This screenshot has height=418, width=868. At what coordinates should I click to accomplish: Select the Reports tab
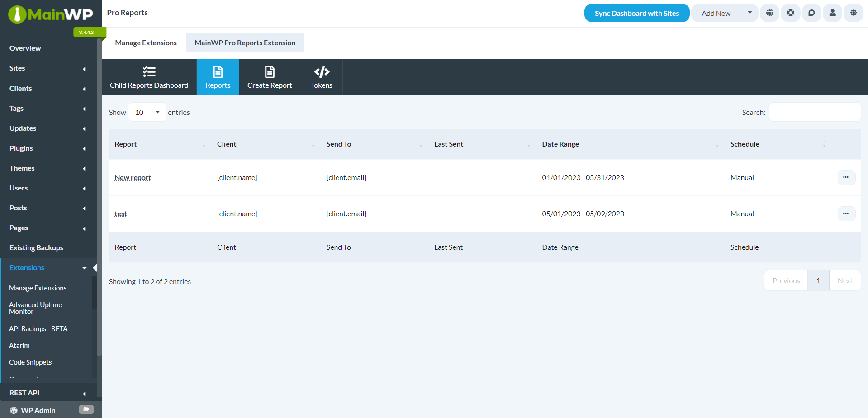(218, 77)
